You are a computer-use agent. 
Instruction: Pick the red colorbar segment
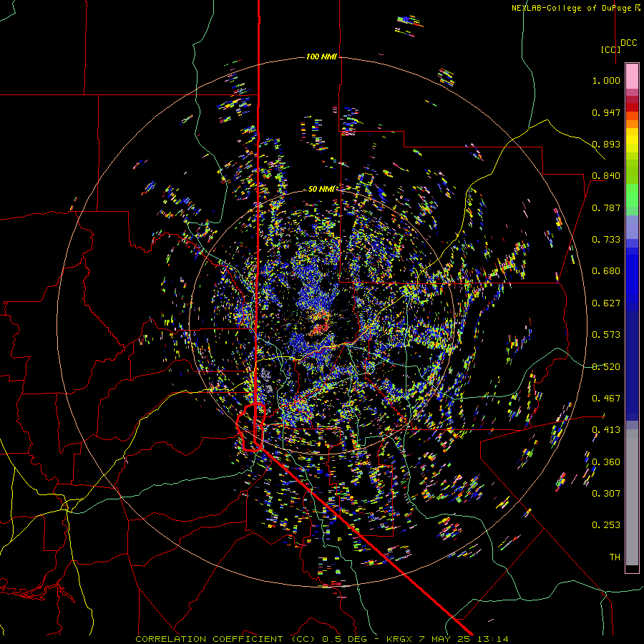coord(632,107)
